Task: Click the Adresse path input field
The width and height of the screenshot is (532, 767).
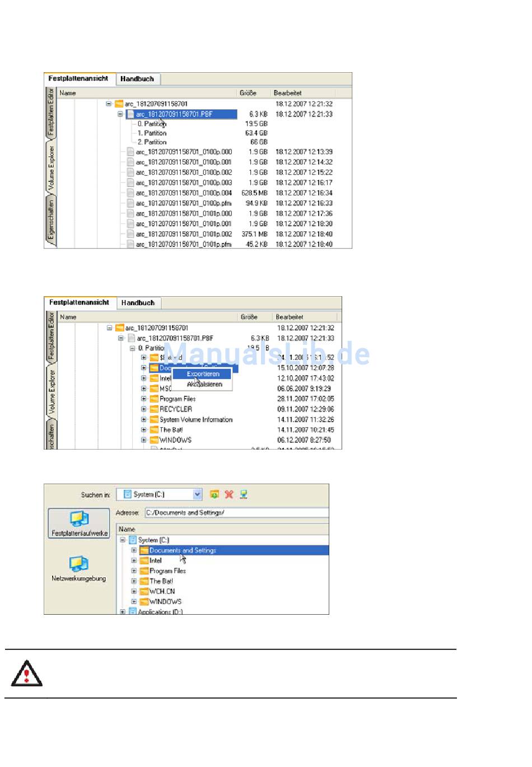Action: click(236, 512)
